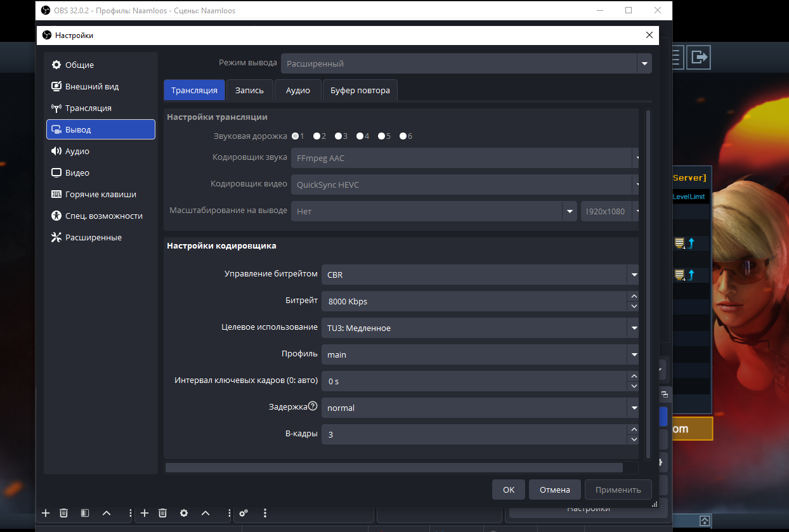Click the В-кадры value field

tap(474, 434)
